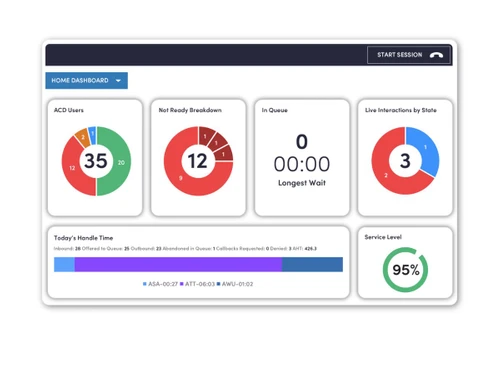This screenshot has width=500, height=375.
Task: Click the Offered to Queue: 25 statistic
Action: coord(106,248)
